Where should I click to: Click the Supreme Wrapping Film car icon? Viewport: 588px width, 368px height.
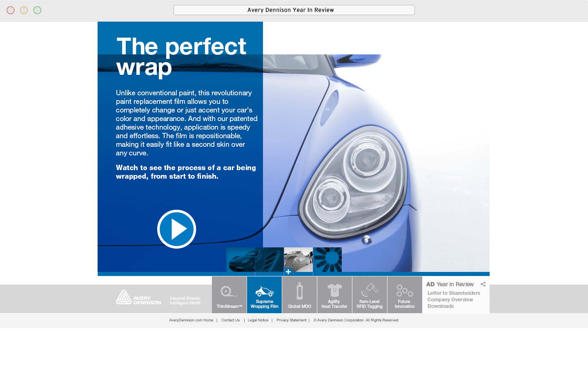[x=264, y=292]
